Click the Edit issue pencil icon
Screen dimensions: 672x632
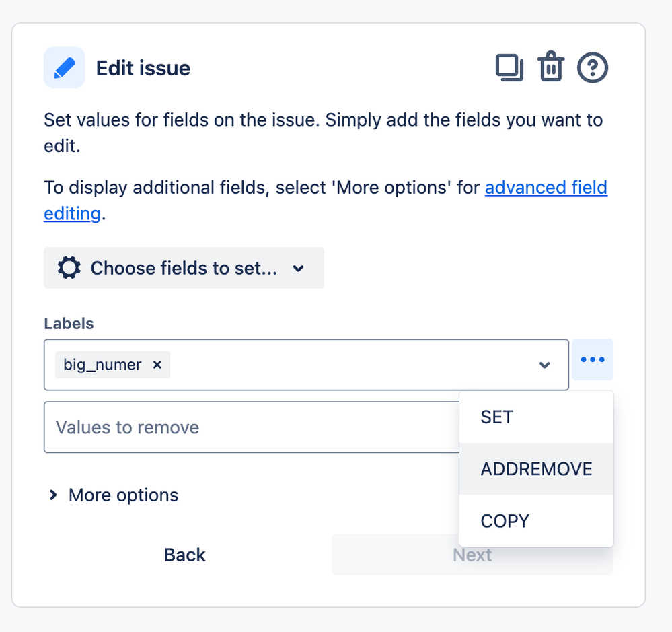pyautogui.click(x=65, y=68)
